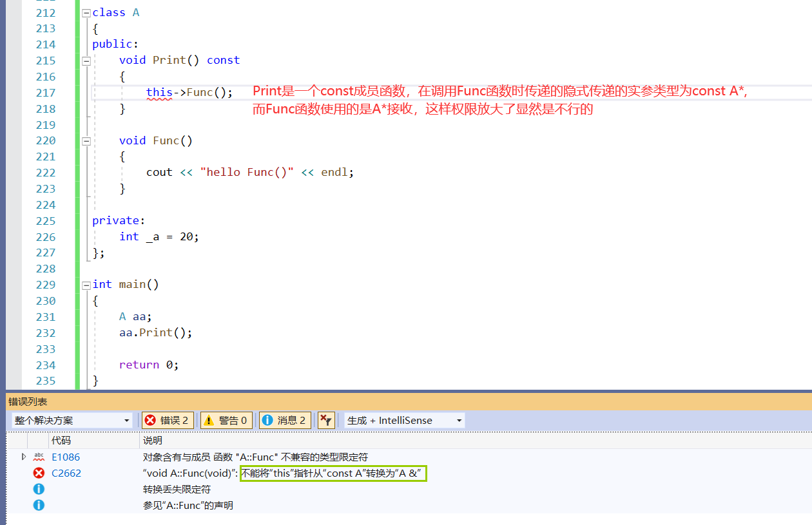The image size is (812, 525).
Task: Click class A declaration text
Action: click(x=115, y=12)
